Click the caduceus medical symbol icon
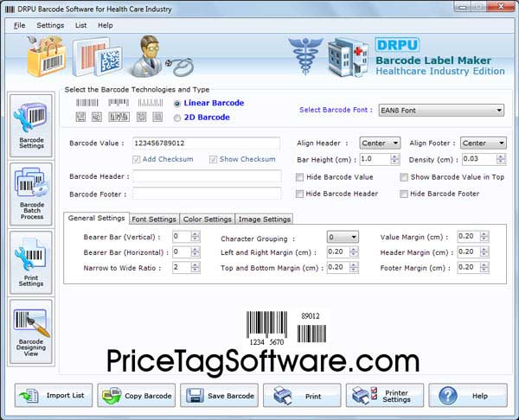 (305, 56)
